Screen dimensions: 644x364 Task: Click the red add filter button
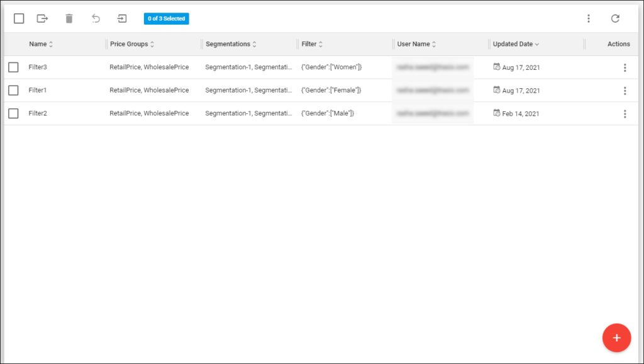point(616,338)
